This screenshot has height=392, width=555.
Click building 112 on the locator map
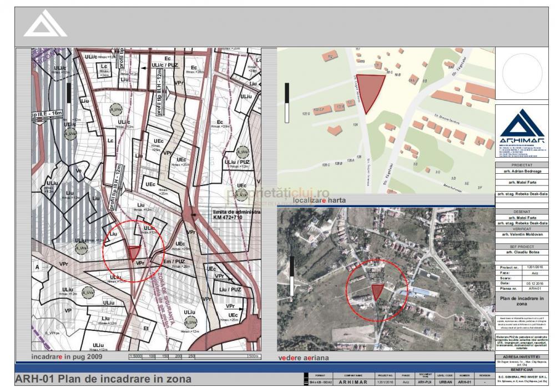pos(330,56)
